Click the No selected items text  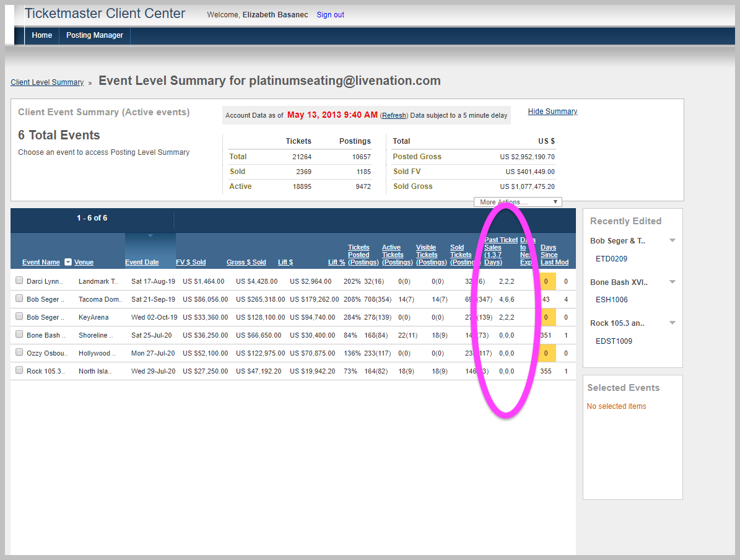pyautogui.click(x=616, y=406)
